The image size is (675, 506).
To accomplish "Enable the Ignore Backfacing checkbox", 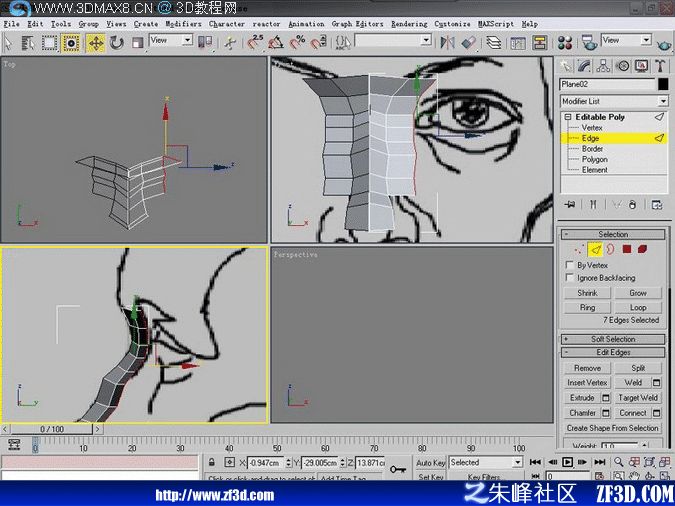I will [570, 277].
